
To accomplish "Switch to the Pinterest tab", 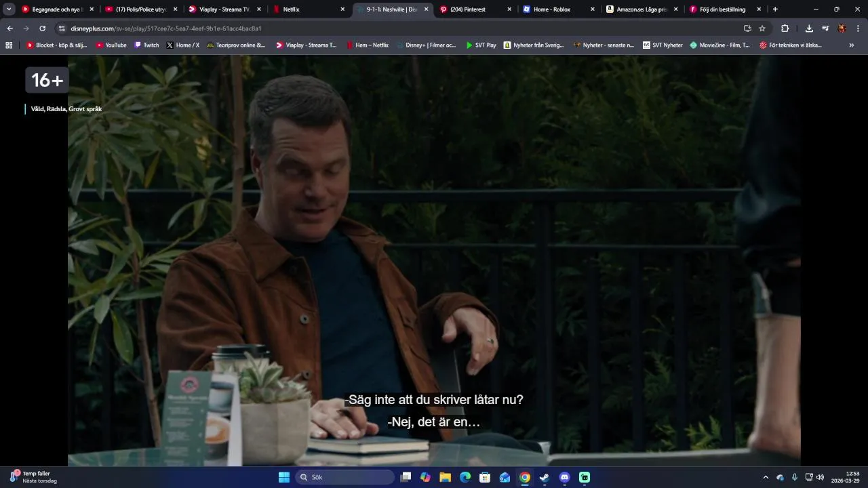I will pyautogui.click(x=475, y=9).
